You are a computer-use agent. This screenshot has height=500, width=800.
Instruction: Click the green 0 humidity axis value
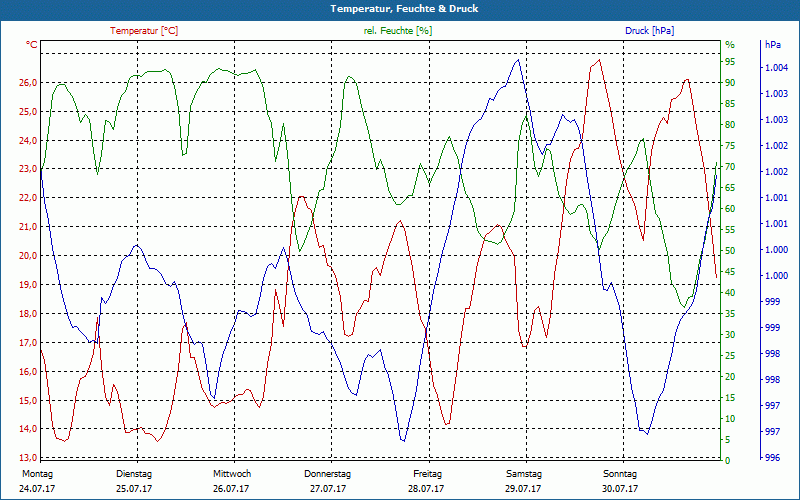(x=728, y=461)
